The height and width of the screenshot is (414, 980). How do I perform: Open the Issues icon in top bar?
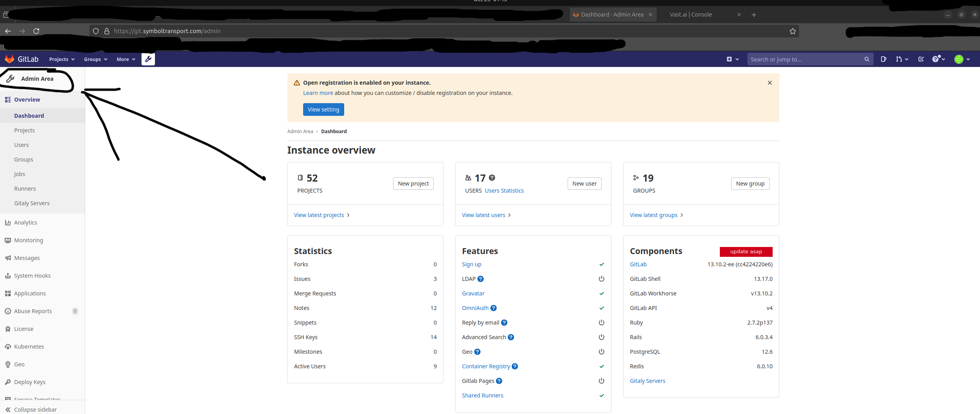coord(883,59)
